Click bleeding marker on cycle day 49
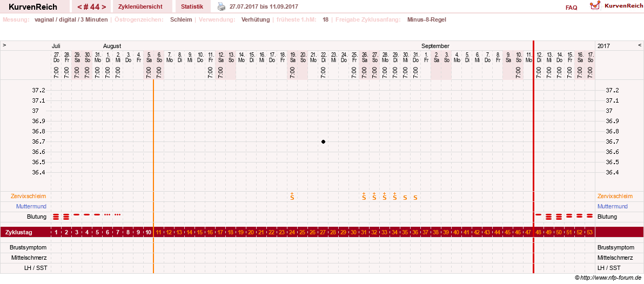This screenshot has width=644, height=284. click(x=549, y=217)
